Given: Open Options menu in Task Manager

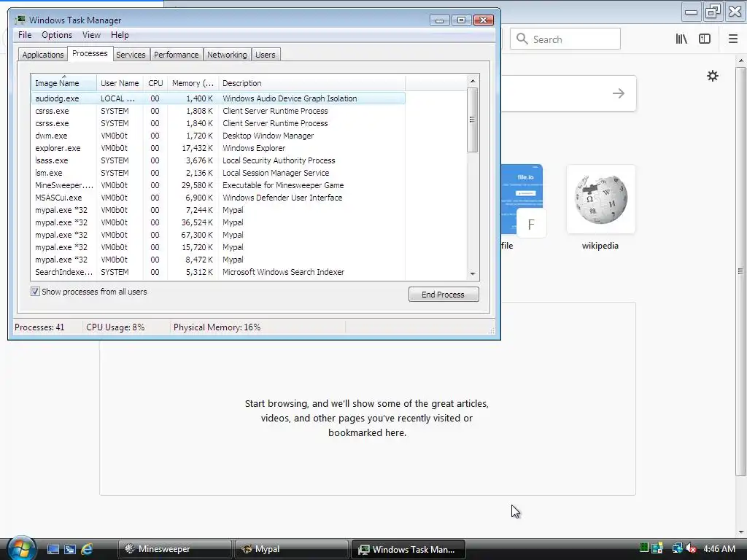Looking at the screenshot, I should click(x=57, y=35).
